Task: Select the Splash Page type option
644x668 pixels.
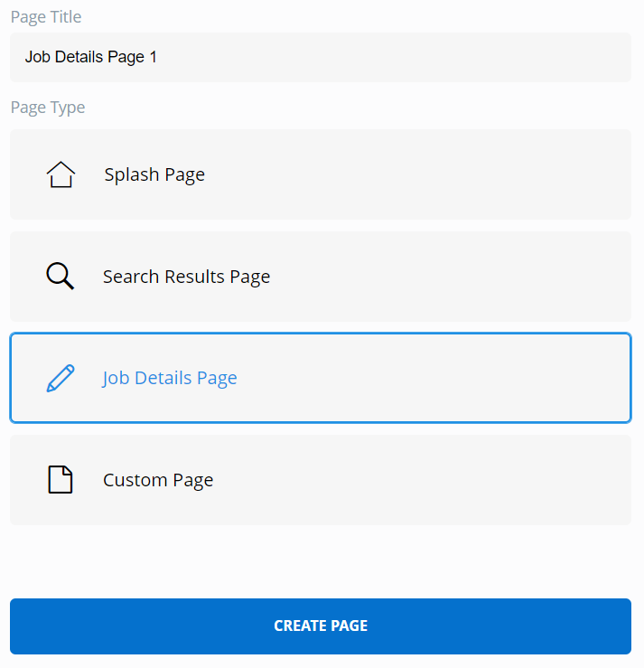Action: click(x=320, y=174)
